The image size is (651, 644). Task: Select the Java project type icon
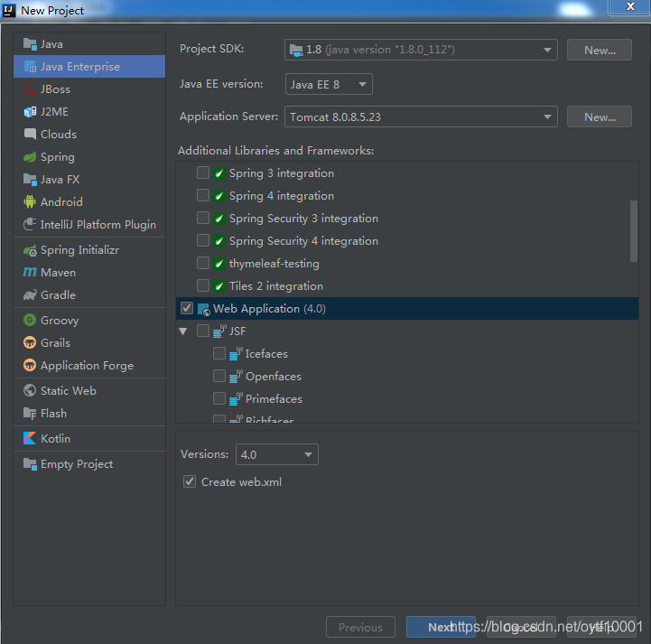click(x=30, y=43)
